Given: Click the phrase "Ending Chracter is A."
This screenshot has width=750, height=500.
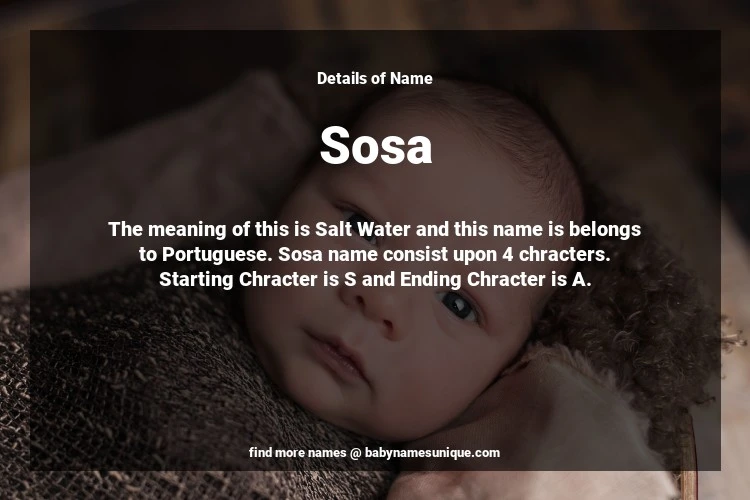Looking at the screenshot, I should (x=496, y=279).
